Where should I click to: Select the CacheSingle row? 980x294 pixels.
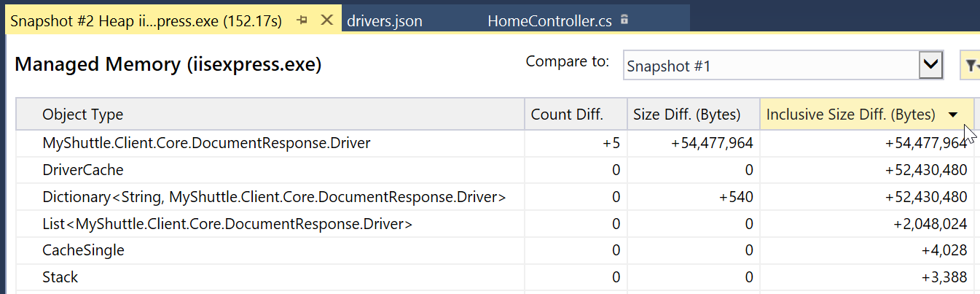[x=84, y=250]
